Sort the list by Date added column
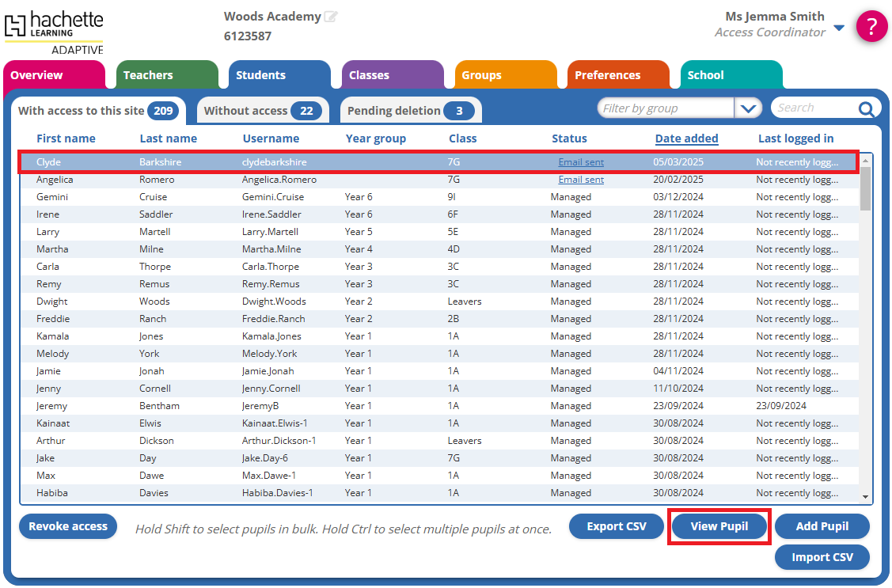The width and height of the screenshot is (892, 588). coord(686,138)
